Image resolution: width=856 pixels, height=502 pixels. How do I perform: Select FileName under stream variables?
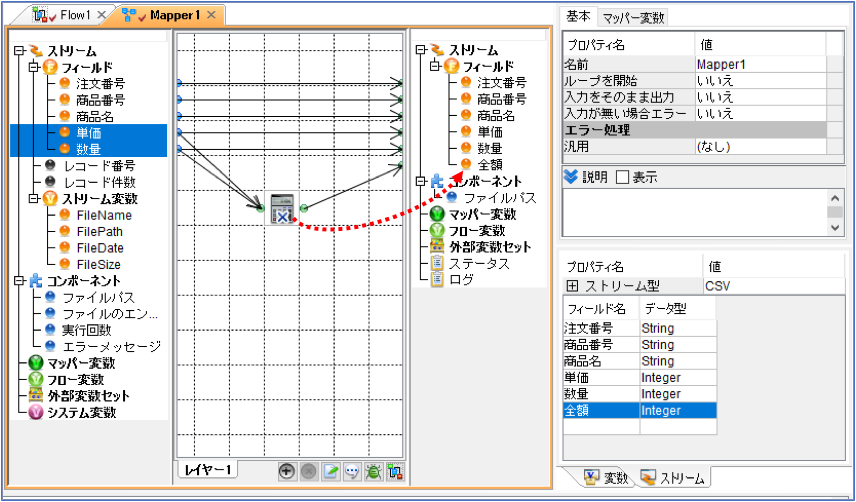[104, 216]
